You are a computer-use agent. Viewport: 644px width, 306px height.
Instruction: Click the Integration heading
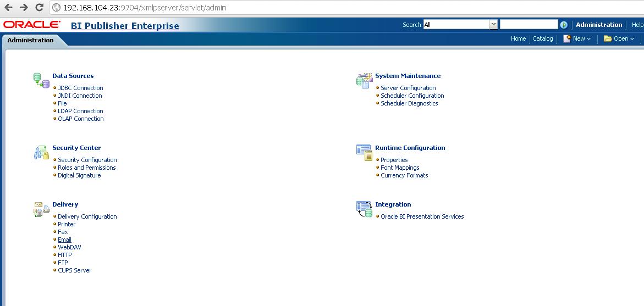point(393,204)
